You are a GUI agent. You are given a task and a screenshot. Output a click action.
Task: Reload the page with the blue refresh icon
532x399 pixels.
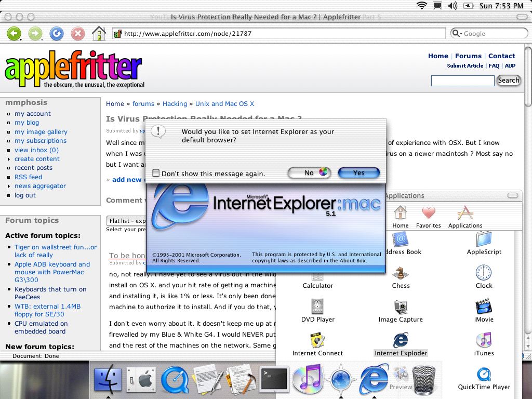[57, 34]
